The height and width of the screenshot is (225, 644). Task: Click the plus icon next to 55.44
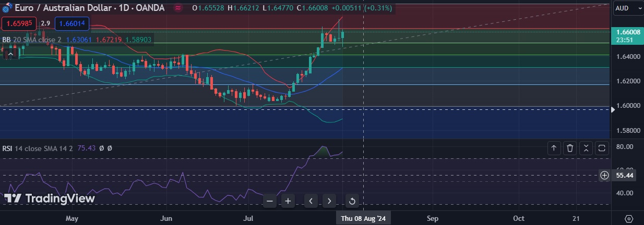pyautogui.click(x=604, y=176)
